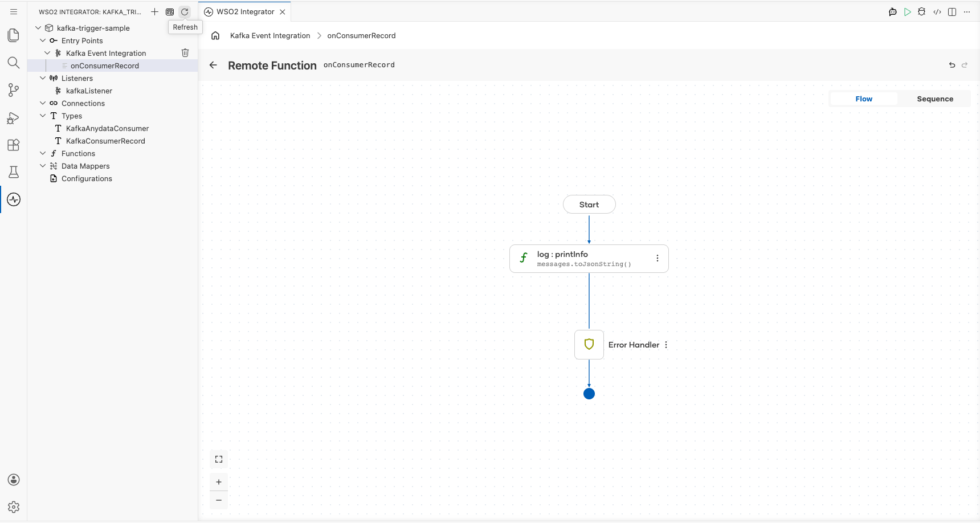Collapse the Functions section
The image size is (980, 523).
coord(43,153)
